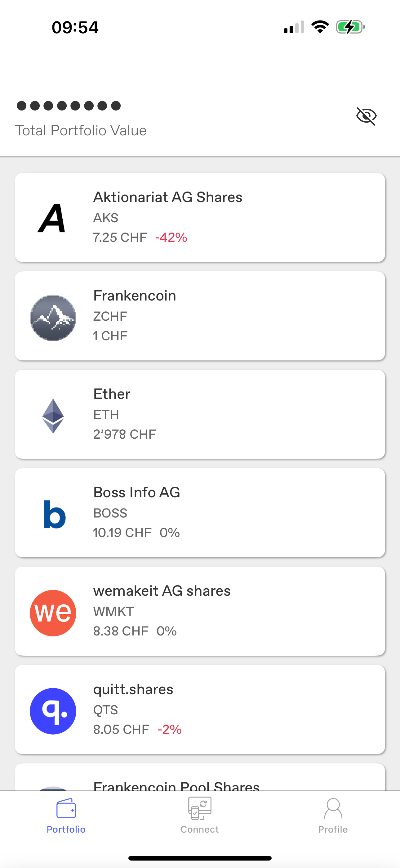Tap the Aktionariat AG logo icon
The height and width of the screenshot is (868, 400).
[52, 218]
